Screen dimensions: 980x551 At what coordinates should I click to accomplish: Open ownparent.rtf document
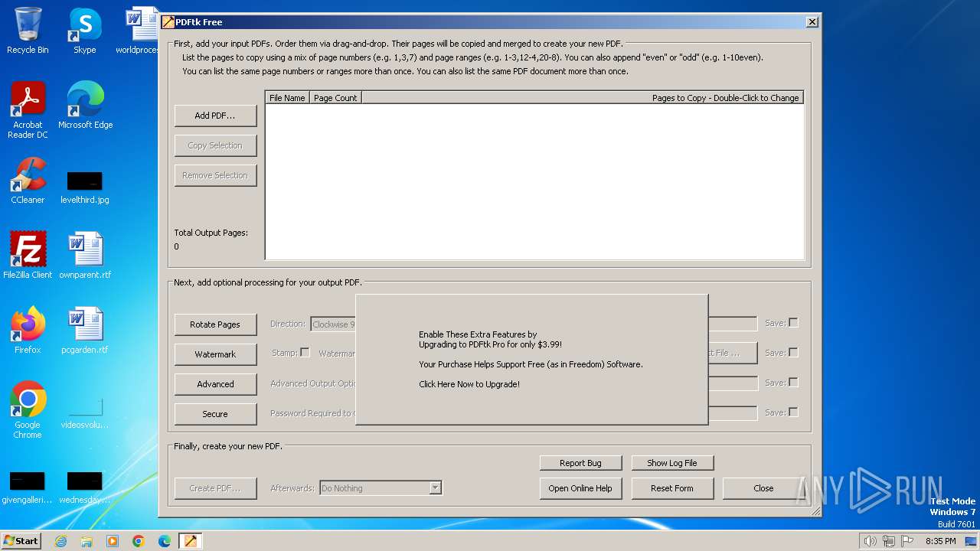[85, 255]
